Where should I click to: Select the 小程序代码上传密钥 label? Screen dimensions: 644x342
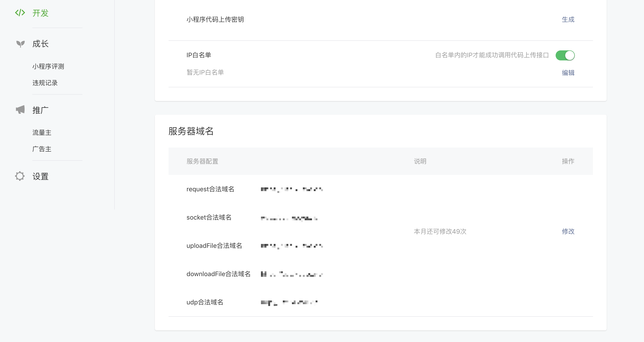pyautogui.click(x=215, y=20)
